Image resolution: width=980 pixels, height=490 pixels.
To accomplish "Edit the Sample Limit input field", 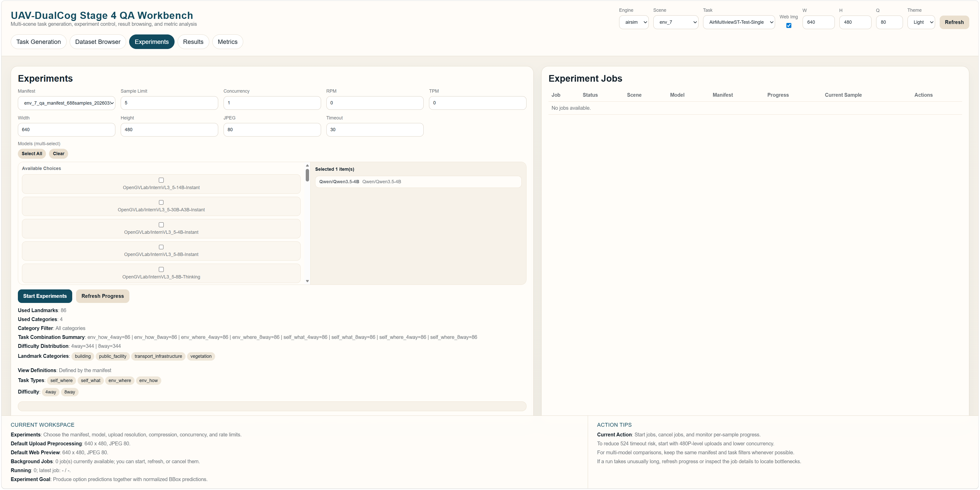I will click(x=169, y=103).
